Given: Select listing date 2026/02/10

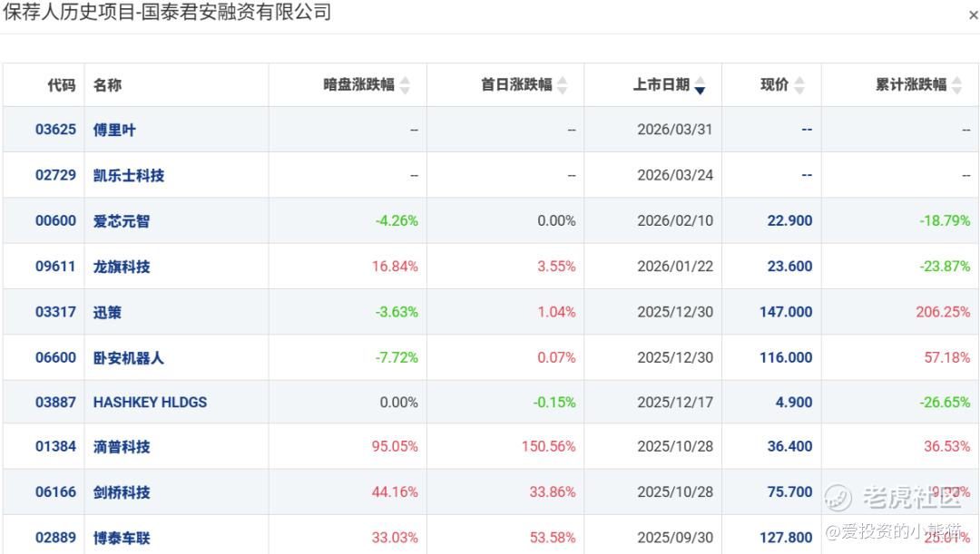Looking at the screenshot, I should click(675, 220).
